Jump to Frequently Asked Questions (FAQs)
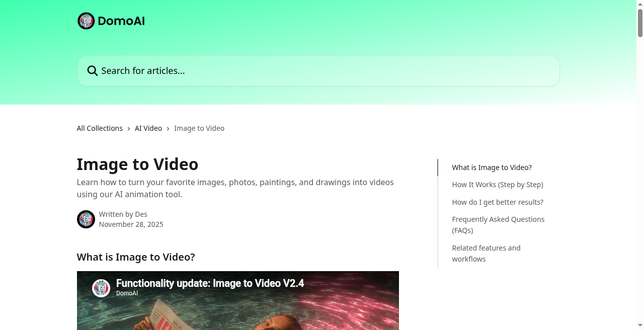Viewport: 644px width, 330px height. coord(498,225)
